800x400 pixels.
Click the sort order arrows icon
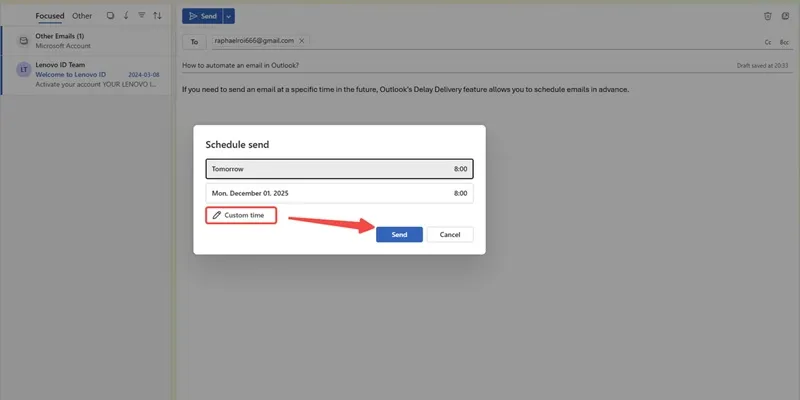158,16
